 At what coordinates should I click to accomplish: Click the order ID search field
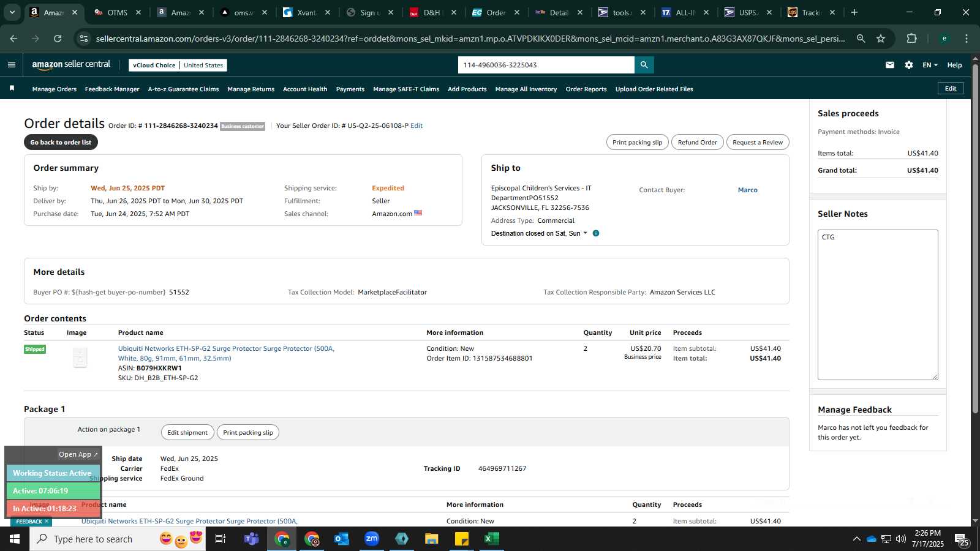546,65
